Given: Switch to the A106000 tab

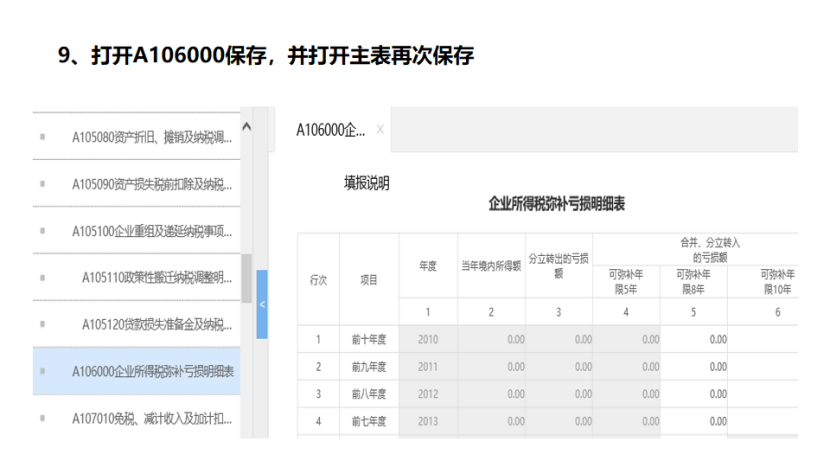Looking at the screenshot, I should 331,131.
